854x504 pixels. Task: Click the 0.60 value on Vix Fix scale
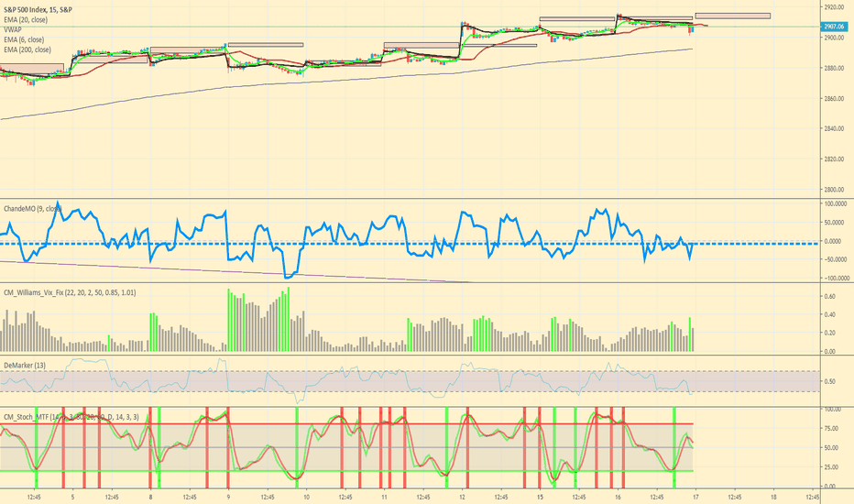[x=830, y=296]
